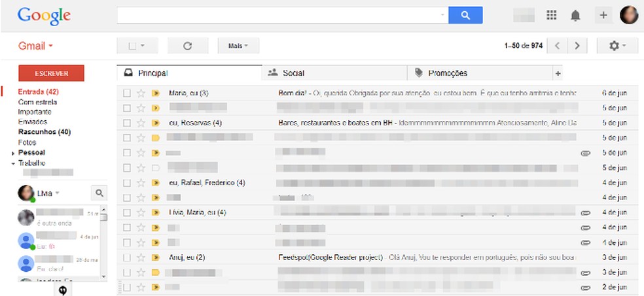Add a new inbox tab with plus
This screenshot has height=296, width=644.
(558, 73)
